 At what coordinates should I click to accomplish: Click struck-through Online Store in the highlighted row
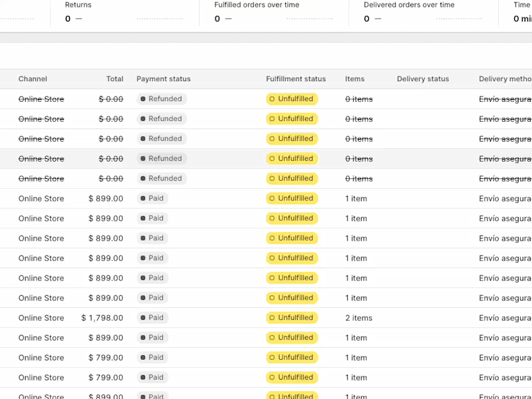click(41, 159)
